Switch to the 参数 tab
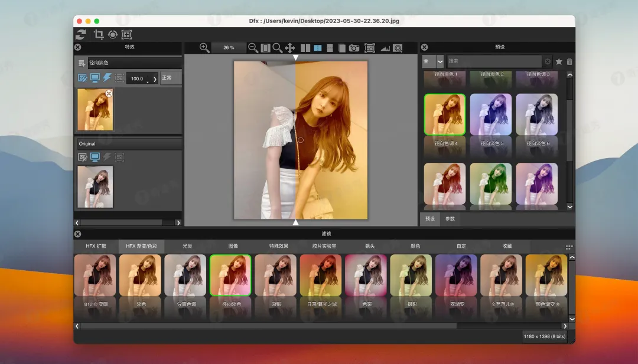 pyautogui.click(x=450, y=218)
